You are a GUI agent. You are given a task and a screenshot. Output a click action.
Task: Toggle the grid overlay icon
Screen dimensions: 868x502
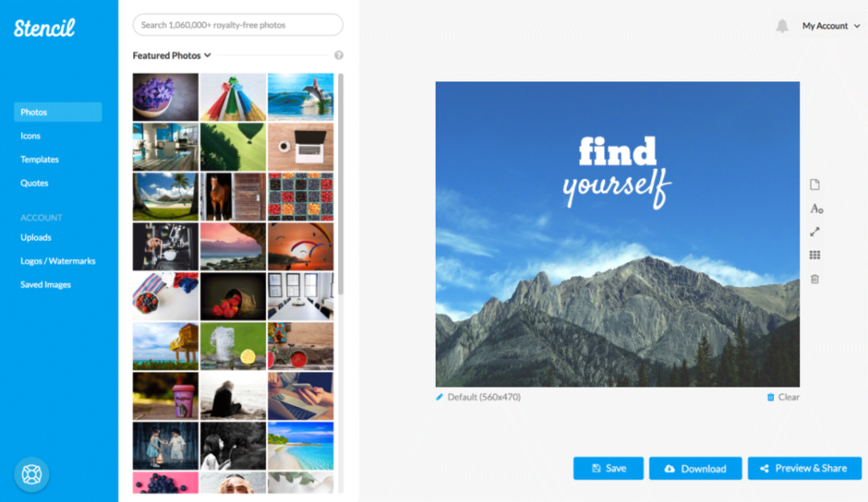(815, 255)
